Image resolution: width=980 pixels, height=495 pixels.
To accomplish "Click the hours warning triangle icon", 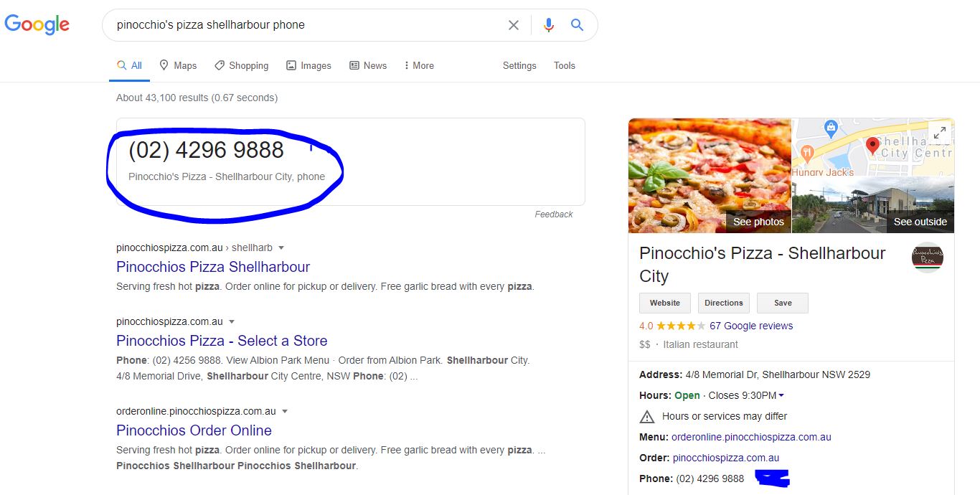I will pos(647,416).
